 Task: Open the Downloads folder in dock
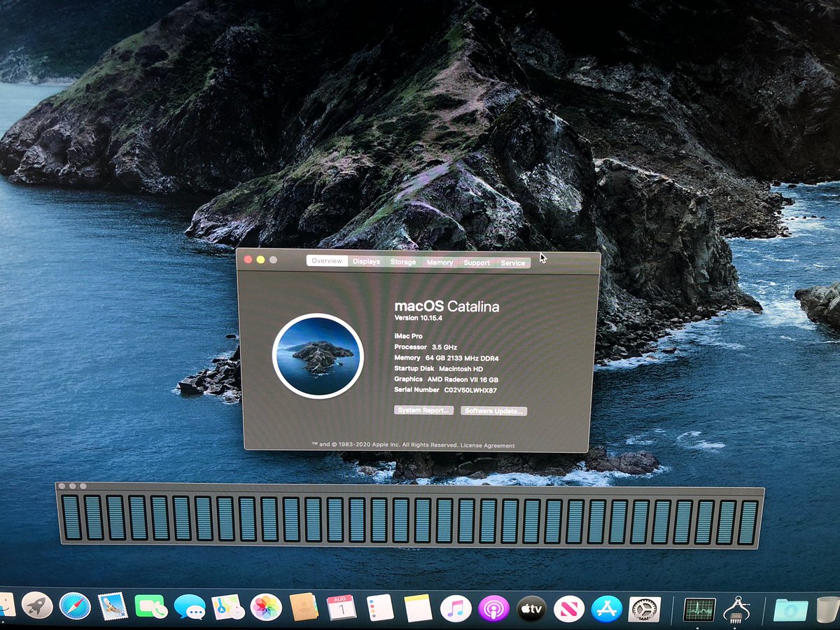point(791,610)
